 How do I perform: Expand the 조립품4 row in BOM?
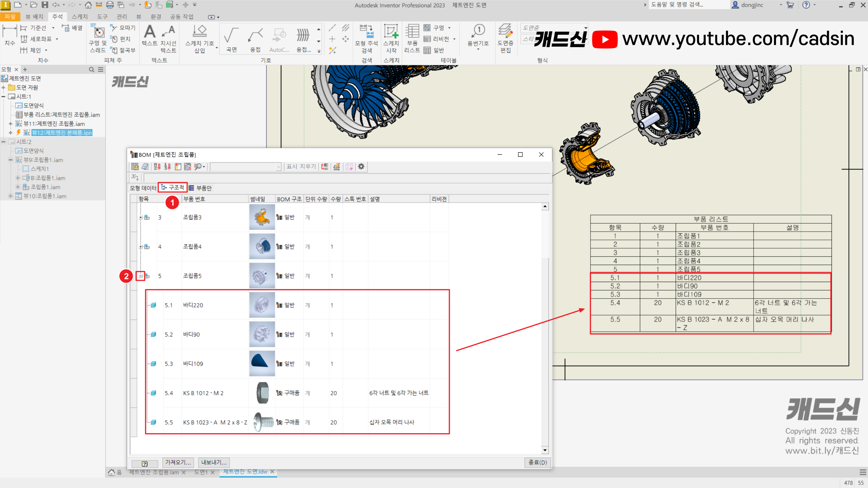click(141, 246)
